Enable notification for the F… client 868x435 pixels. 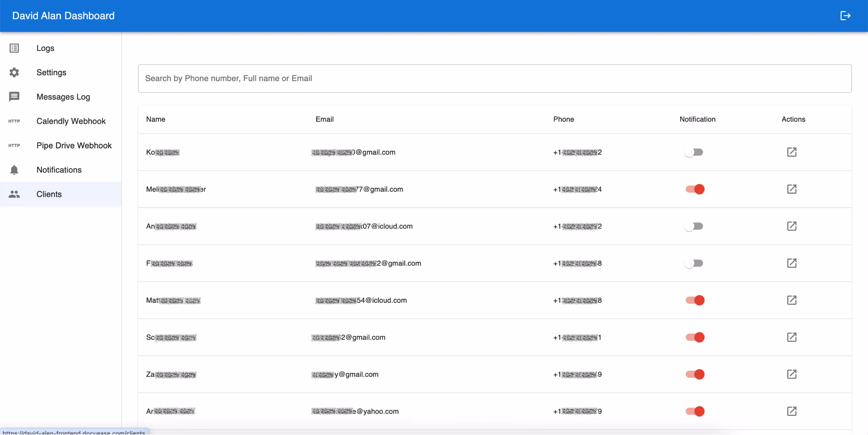coord(694,263)
